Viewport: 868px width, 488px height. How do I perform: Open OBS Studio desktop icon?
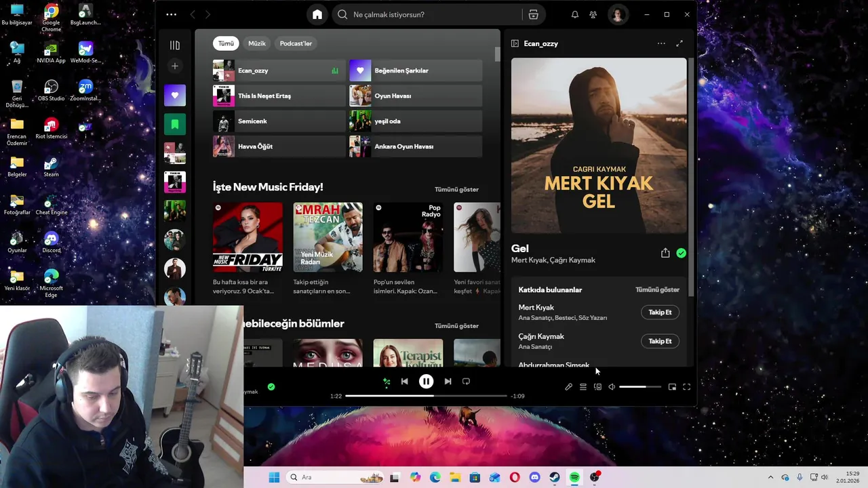point(52,90)
